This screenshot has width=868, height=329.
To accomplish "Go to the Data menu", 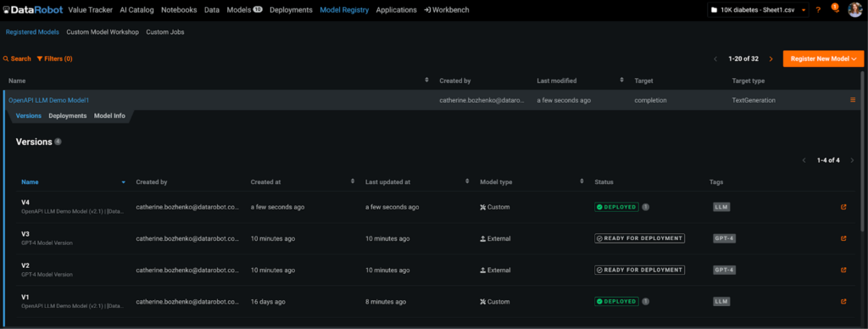I will pos(211,10).
